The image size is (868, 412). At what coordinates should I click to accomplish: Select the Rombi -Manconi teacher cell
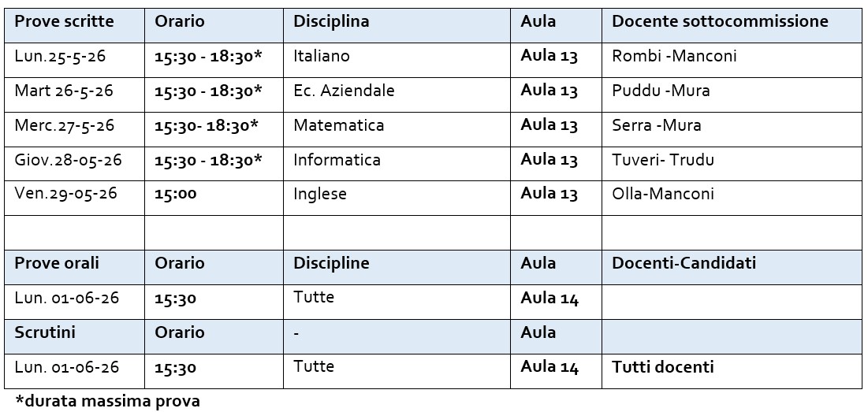(x=732, y=61)
